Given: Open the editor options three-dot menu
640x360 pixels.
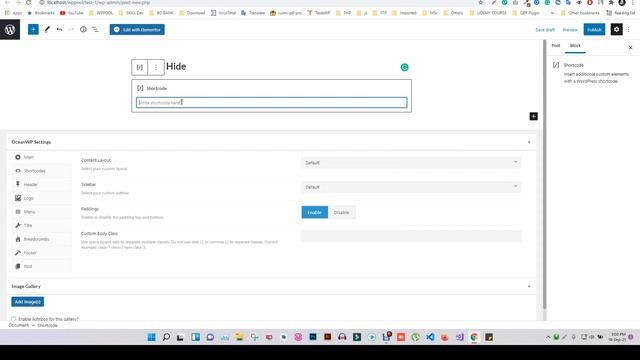Looking at the screenshot, I should coord(629,29).
